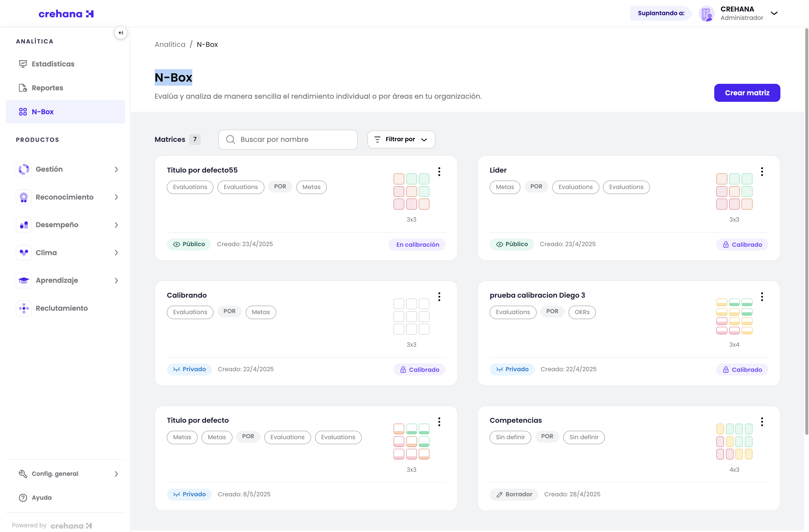This screenshot has height=532, width=809.
Task: Click the page vertical scrollbar
Action: pyautogui.click(x=806, y=231)
